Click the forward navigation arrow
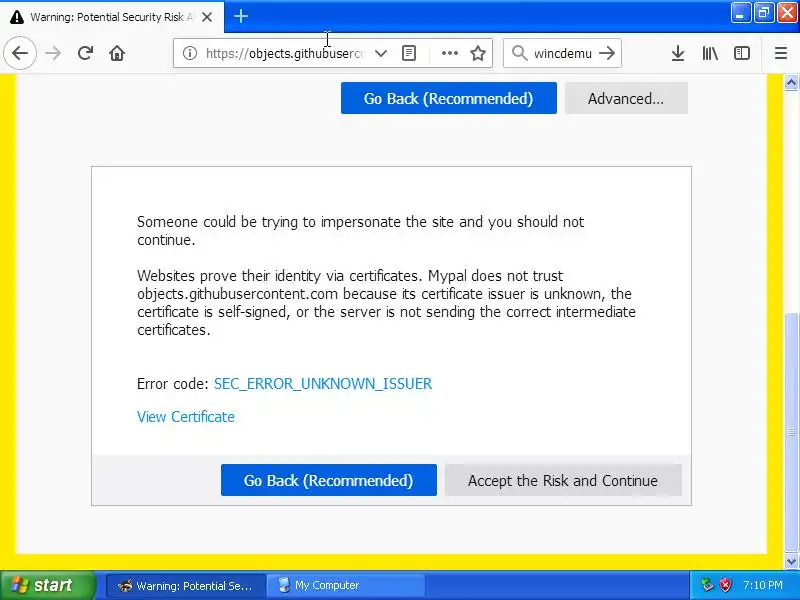The width and height of the screenshot is (800, 600). click(x=53, y=53)
